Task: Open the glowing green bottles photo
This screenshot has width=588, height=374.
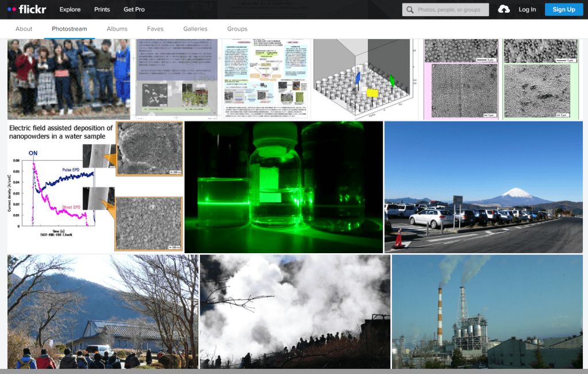Action: pyautogui.click(x=284, y=186)
